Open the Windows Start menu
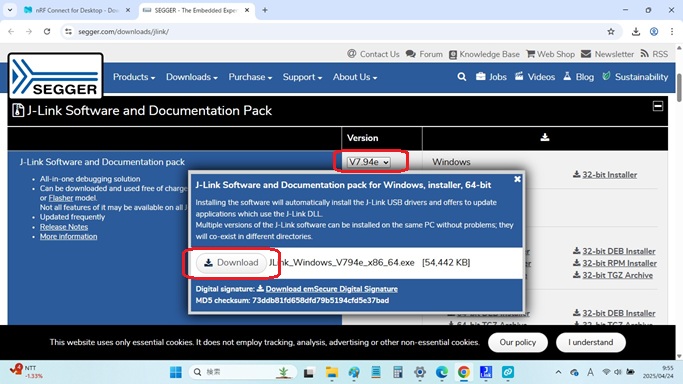The width and height of the screenshot is (683, 384). coord(176,372)
